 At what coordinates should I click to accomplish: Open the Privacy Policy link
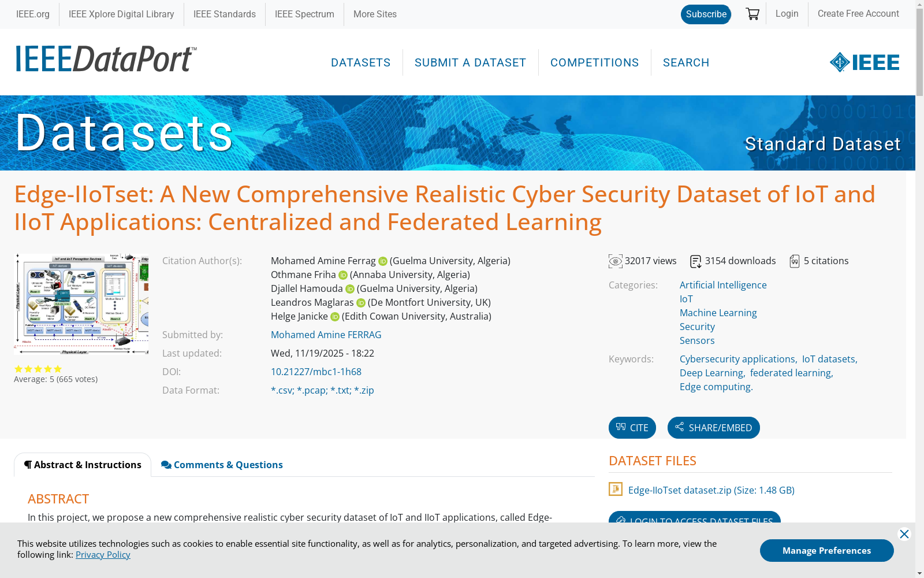point(103,555)
